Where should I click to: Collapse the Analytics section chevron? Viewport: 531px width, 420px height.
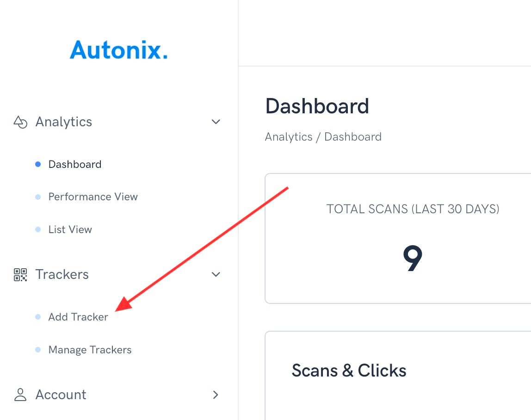(x=216, y=122)
